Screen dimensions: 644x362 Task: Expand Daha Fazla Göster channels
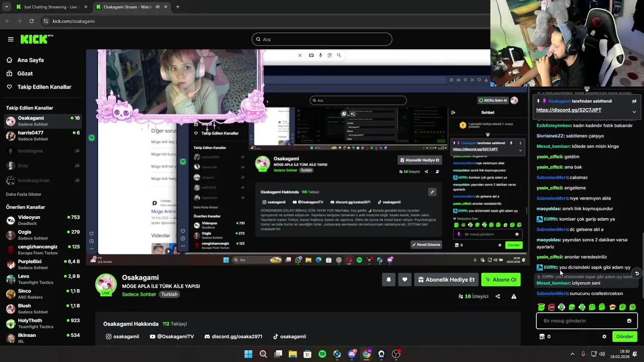pos(24,194)
